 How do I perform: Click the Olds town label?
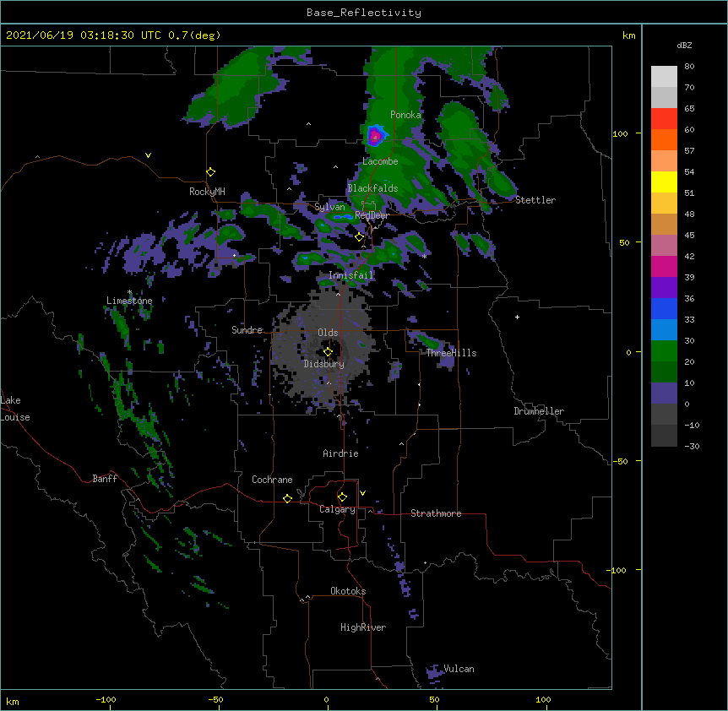[328, 333]
